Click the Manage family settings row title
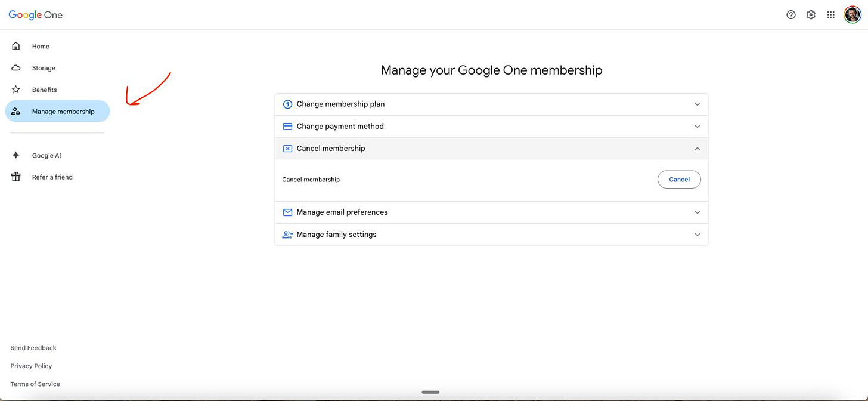 (336, 235)
